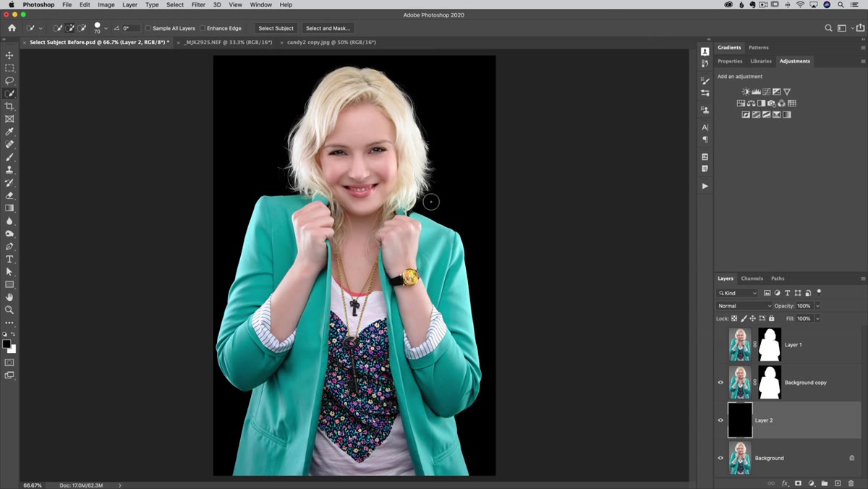Toggle the layer filter on/off switch
Viewport: 868px width, 489px height.
[819, 292]
